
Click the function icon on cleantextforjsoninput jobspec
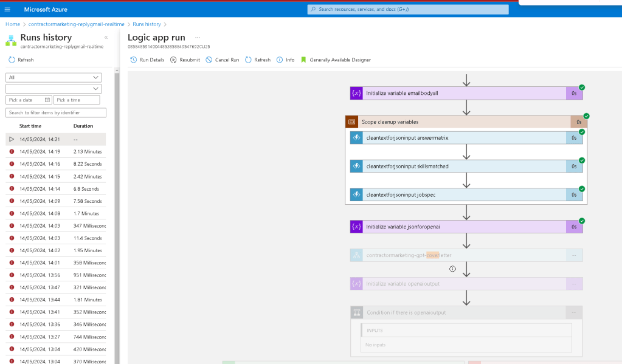tap(357, 194)
